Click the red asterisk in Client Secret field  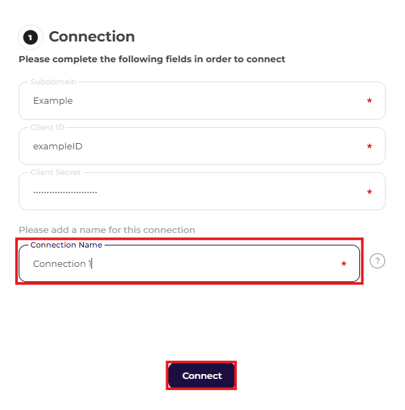369,191
